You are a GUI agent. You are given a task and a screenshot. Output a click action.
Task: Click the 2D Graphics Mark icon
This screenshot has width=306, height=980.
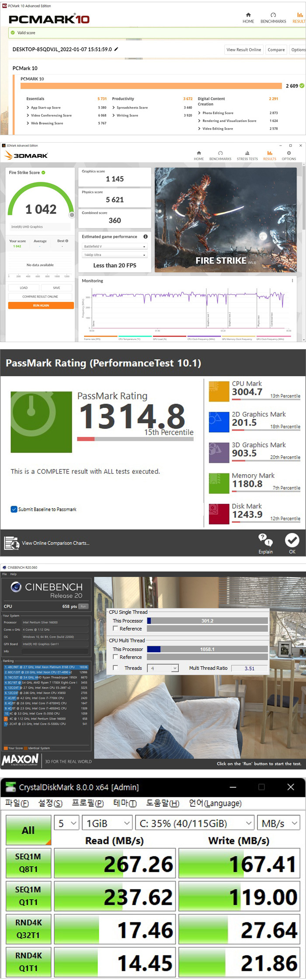click(x=219, y=422)
